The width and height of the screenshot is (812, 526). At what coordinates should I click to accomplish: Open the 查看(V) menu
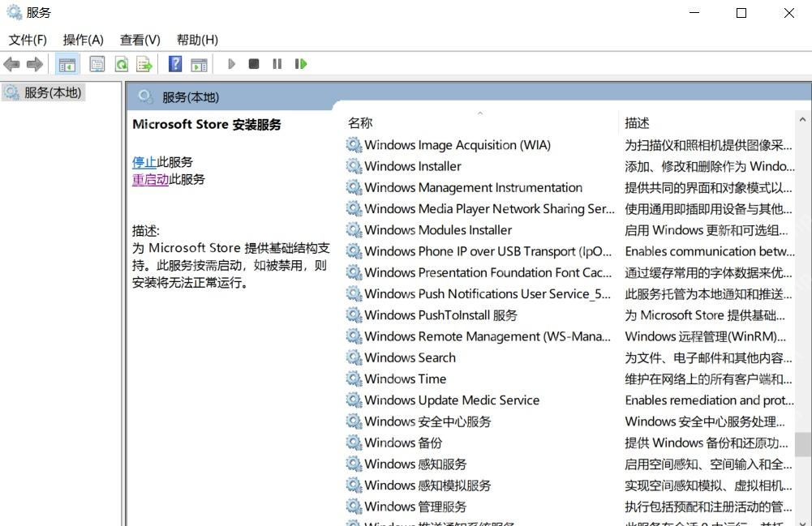140,40
